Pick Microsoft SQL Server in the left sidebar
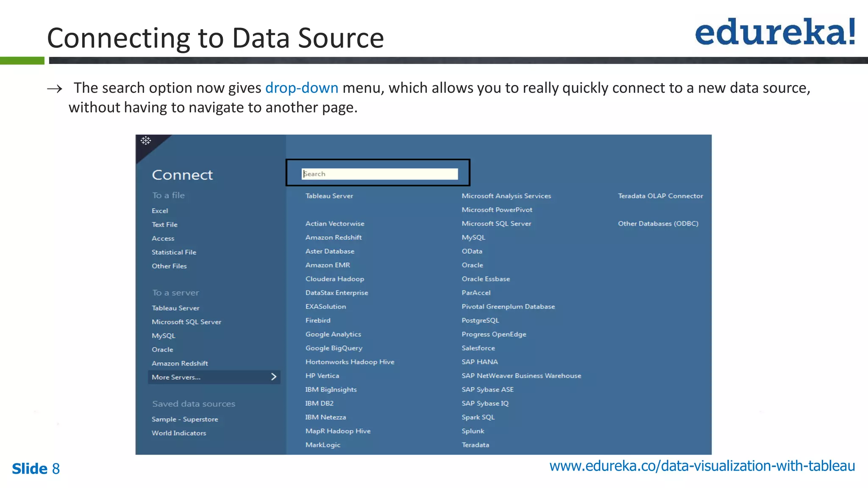This screenshot has width=868, height=488. coord(186,322)
